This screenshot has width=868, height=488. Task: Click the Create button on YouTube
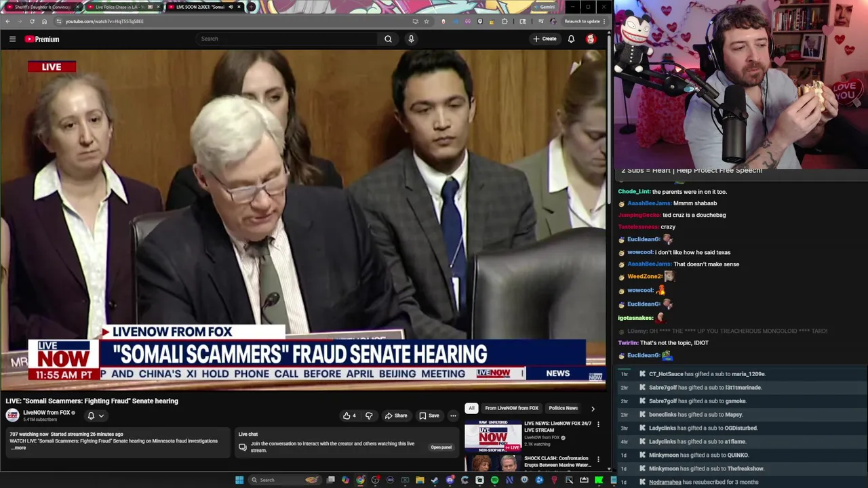[x=545, y=39]
